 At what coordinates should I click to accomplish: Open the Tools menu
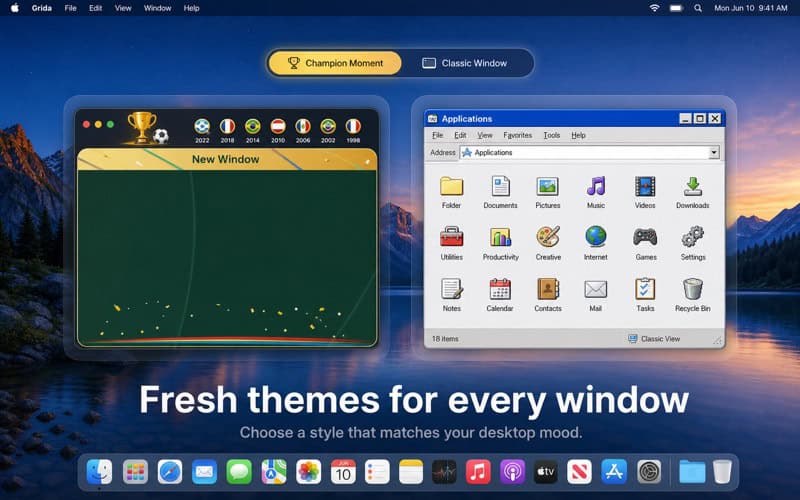pyautogui.click(x=552, y=135)
